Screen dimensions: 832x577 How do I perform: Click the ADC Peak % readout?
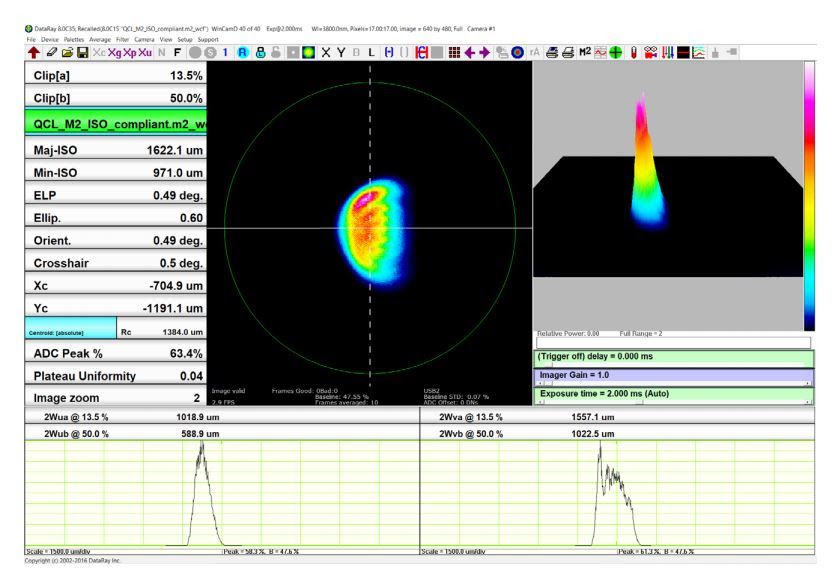coord(116,352)
